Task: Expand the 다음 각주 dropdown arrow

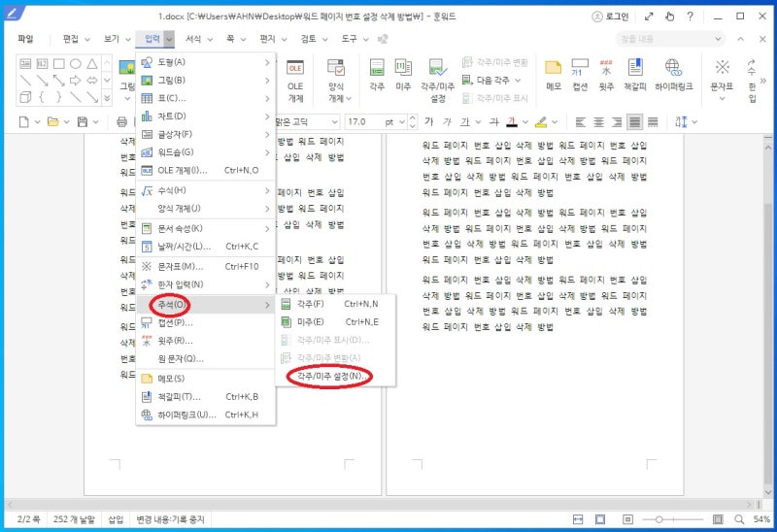Action: 518,81
